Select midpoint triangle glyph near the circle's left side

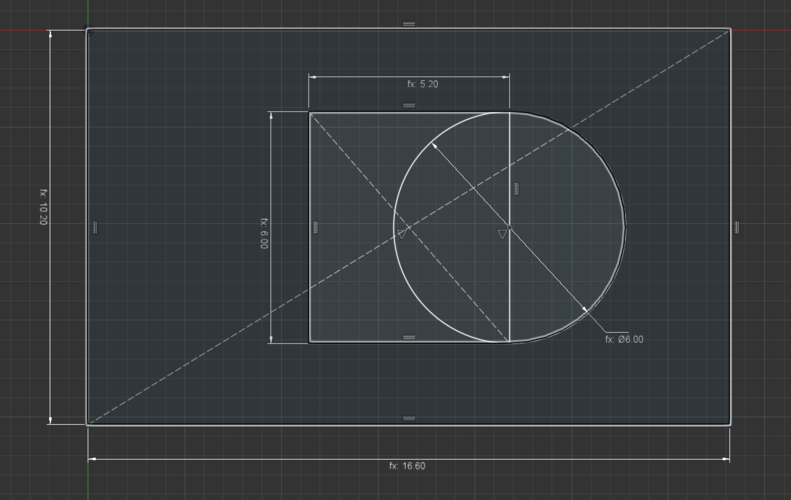pyautogui.click(x=402, y=234)
